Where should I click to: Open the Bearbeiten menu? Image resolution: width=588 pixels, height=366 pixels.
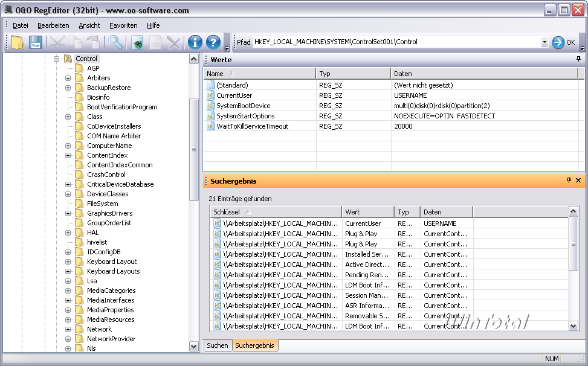tap(53, 25)
